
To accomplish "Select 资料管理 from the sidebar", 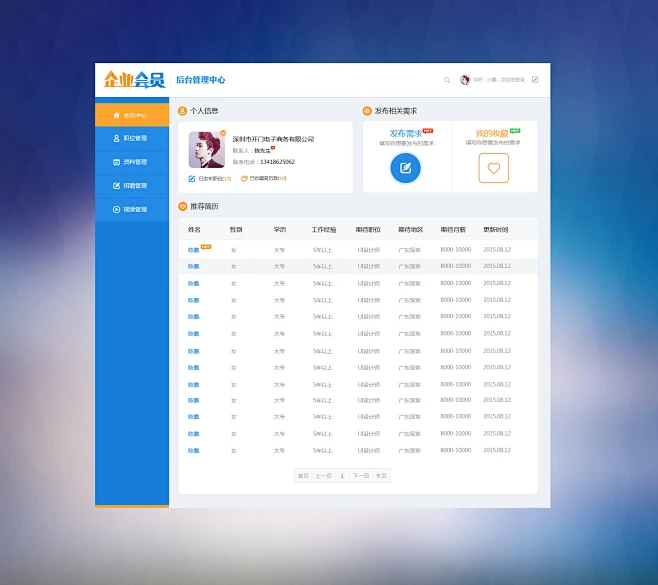I will point(132,162).
